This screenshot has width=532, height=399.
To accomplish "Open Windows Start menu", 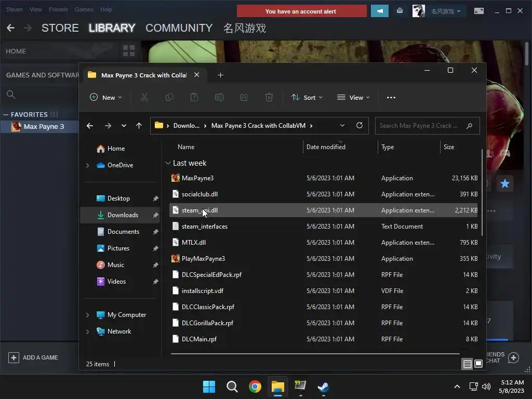I will [x=209, y=387].
